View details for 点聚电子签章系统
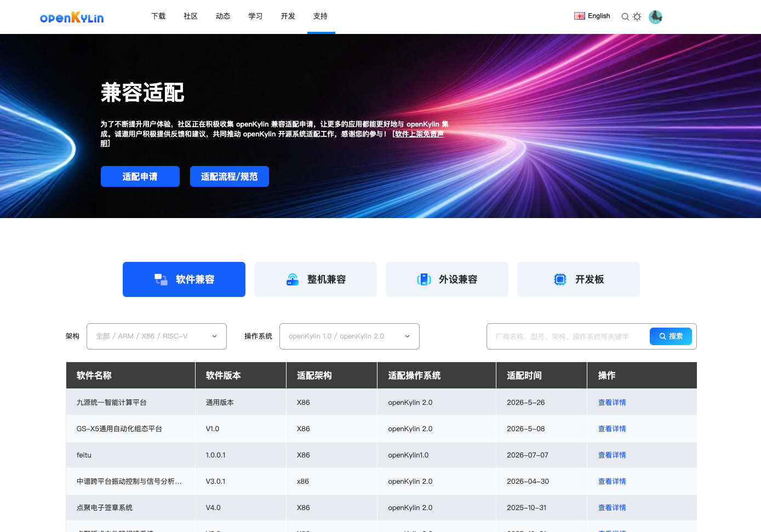Viewport: 761px width, 532px height. 612,508
